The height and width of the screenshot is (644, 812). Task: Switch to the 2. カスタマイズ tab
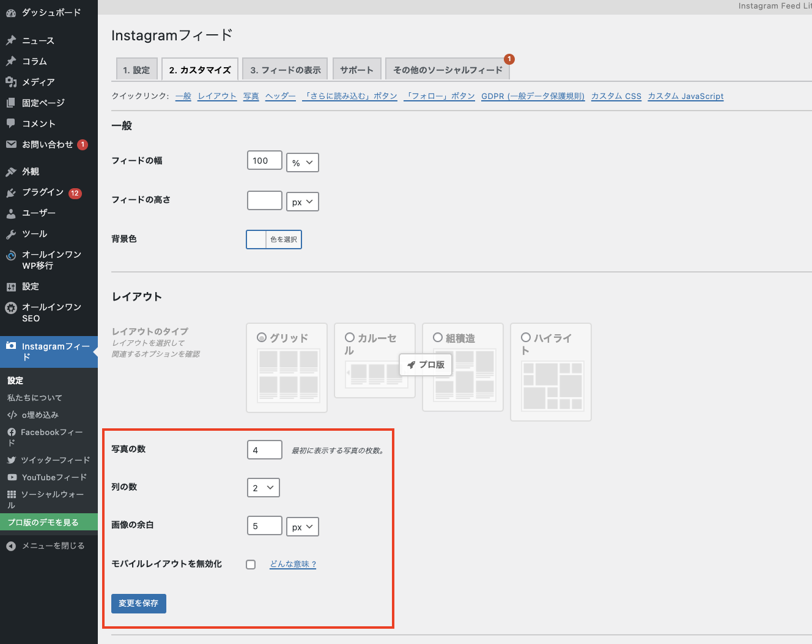pyautogui.click(x=200, y=70)
